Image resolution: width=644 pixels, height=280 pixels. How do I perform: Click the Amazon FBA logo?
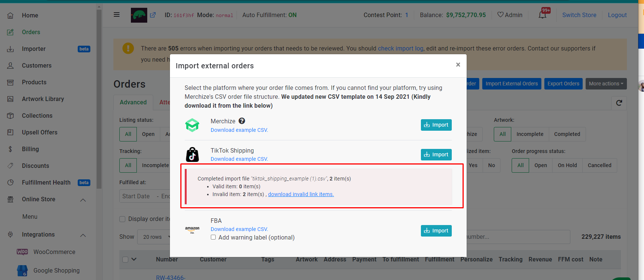[192, 229]
